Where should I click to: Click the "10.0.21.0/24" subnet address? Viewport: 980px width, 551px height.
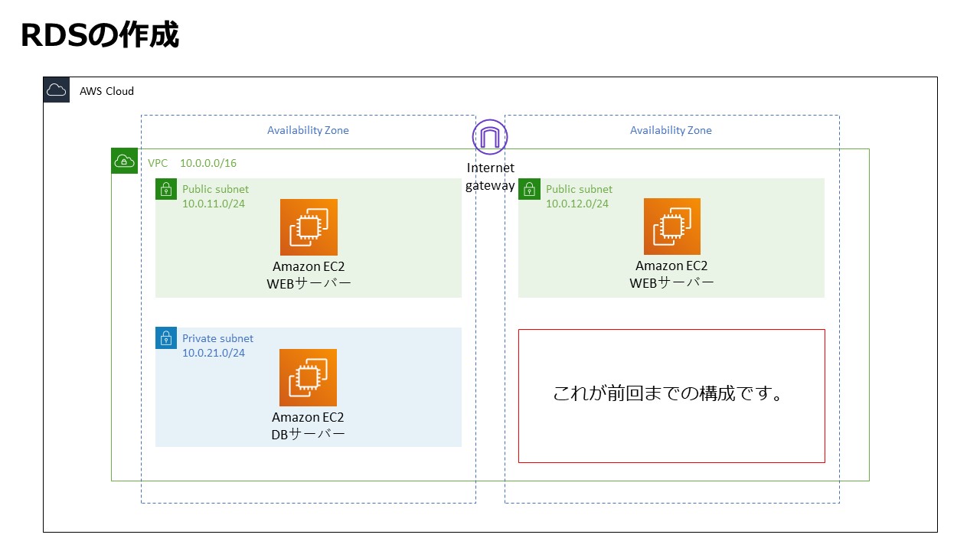214,353
